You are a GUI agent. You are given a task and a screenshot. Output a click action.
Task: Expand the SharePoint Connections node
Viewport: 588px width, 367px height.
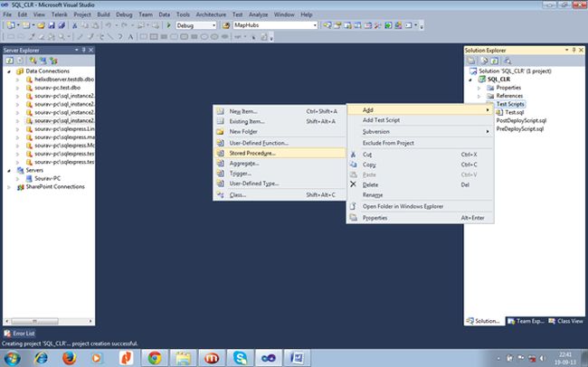9,187
